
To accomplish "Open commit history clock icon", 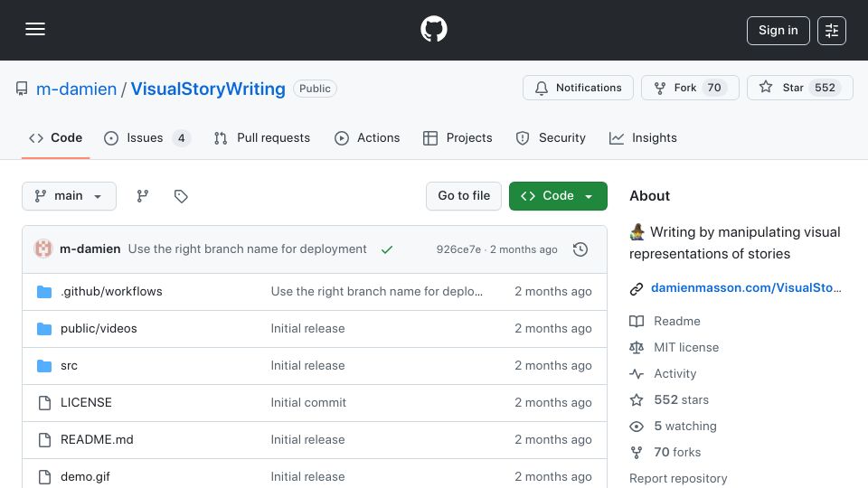I will click(580, 249).
